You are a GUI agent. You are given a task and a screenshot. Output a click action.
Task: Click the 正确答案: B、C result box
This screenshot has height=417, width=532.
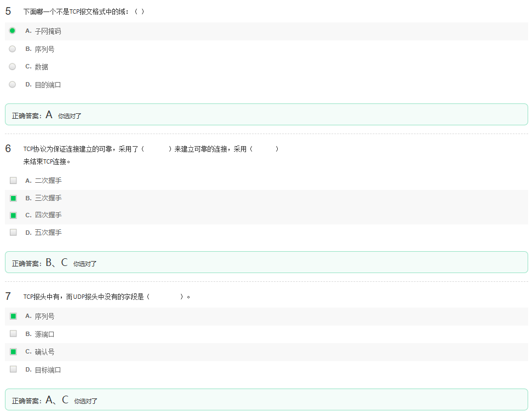pyautogui.click(x=266, y=263)
